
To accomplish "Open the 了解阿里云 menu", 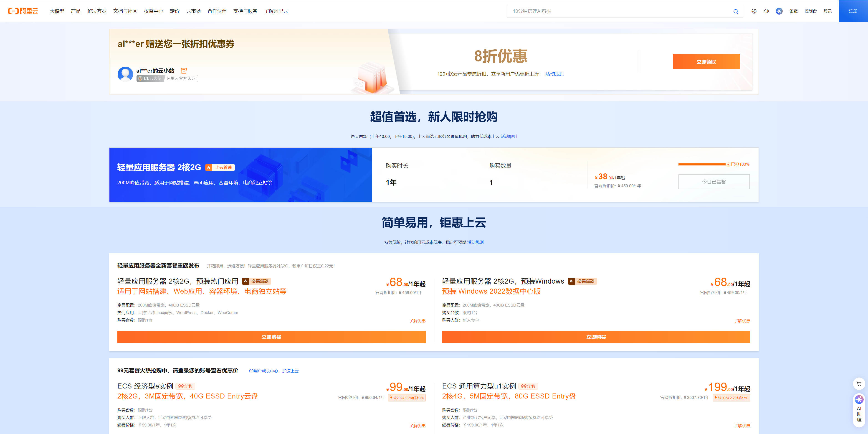I will [276, 11].
